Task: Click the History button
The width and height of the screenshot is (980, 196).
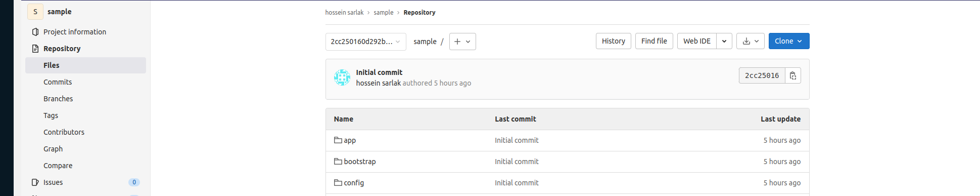Action: 614,41
